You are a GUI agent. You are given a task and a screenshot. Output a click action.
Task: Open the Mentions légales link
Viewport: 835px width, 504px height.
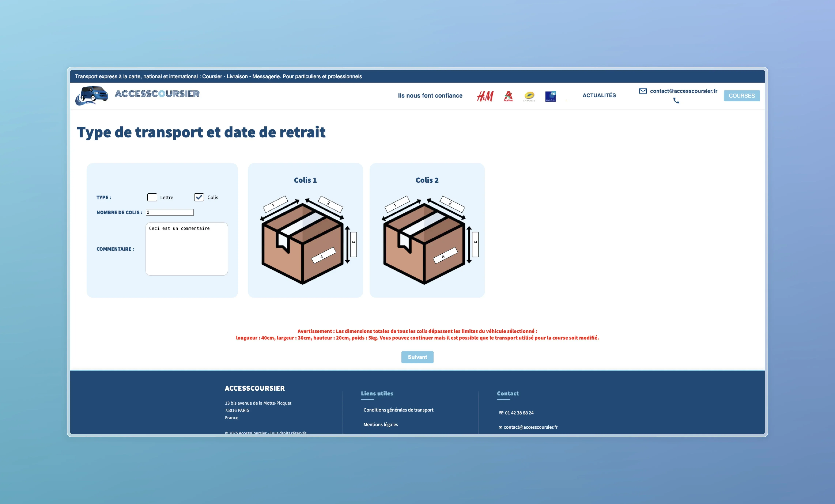[381, 424]
